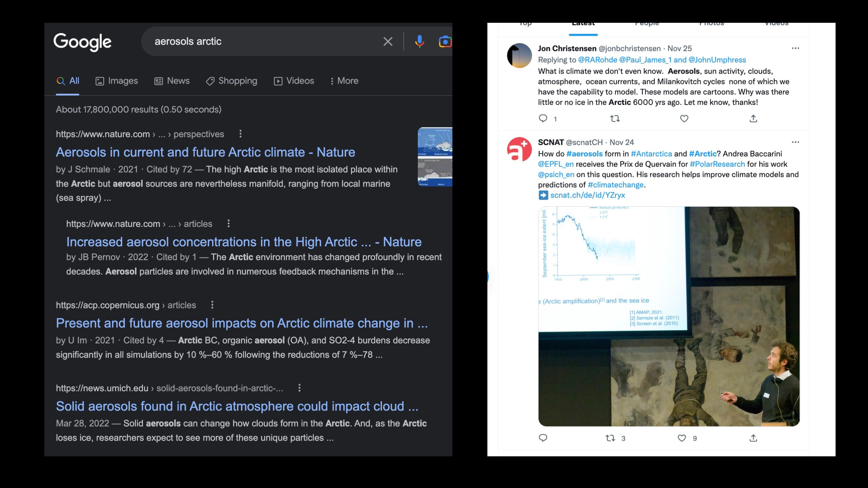This screenshot has width=868, height=488.
Task: Open more options on Jon Christensen's tweet
Action: 796,48
